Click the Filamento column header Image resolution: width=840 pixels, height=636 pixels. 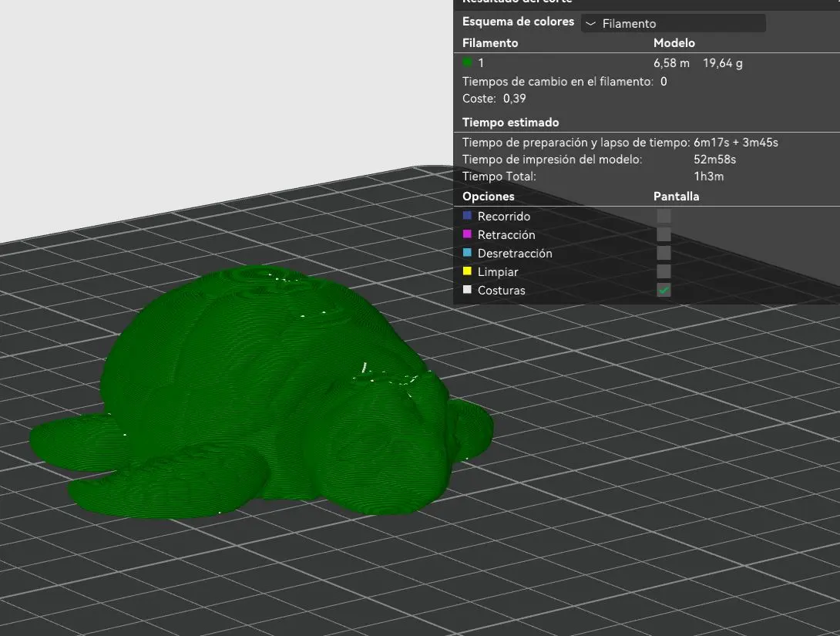click(490, 43)
